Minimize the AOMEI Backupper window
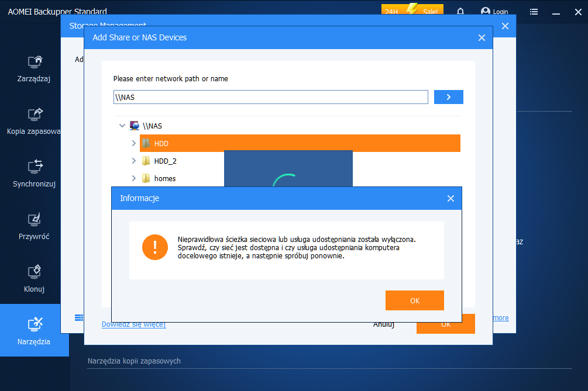 [556, 13]
